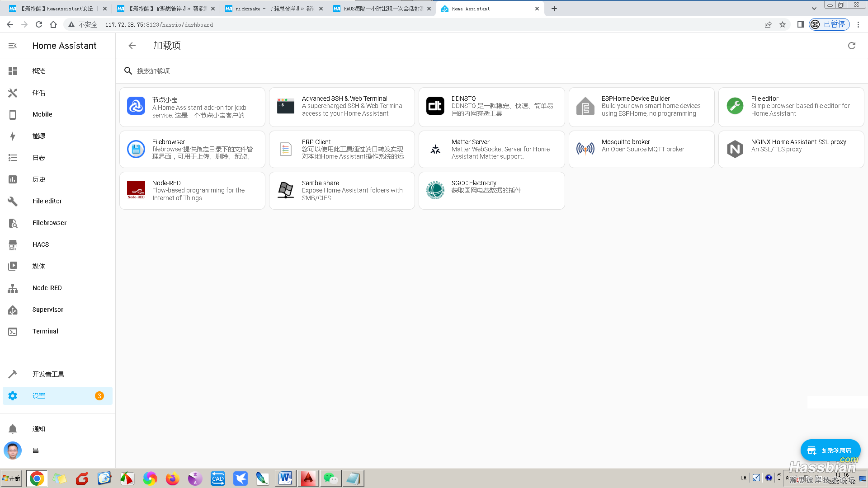Viewport: 868px width, 488px height.
Task: Open 媒体 media panel
Action: [x=57, y=266]
